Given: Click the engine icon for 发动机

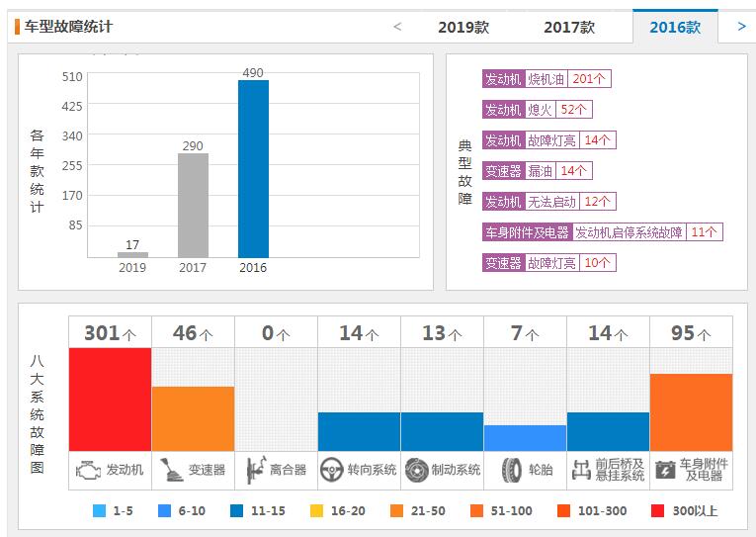Looking at the screenshot, I should [88, 470].
